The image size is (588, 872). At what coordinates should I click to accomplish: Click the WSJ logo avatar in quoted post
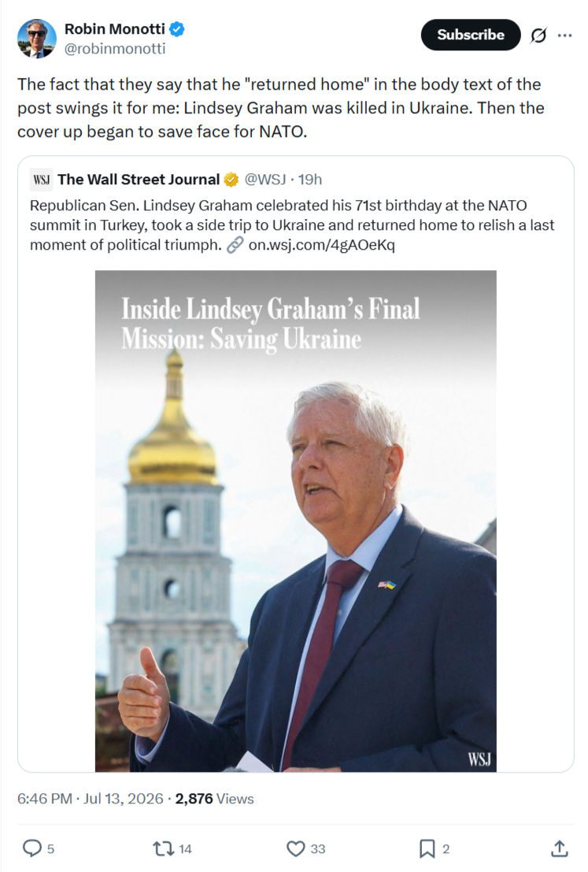click(x=41, y=180)
